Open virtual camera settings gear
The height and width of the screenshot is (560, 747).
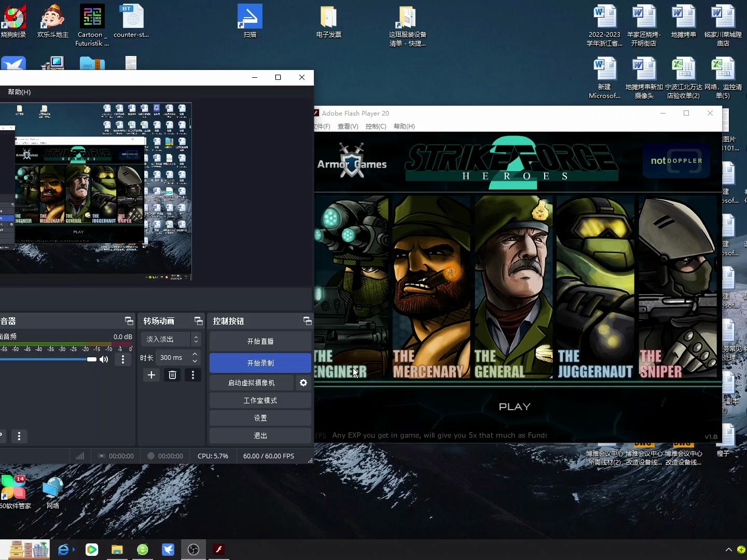303,383
